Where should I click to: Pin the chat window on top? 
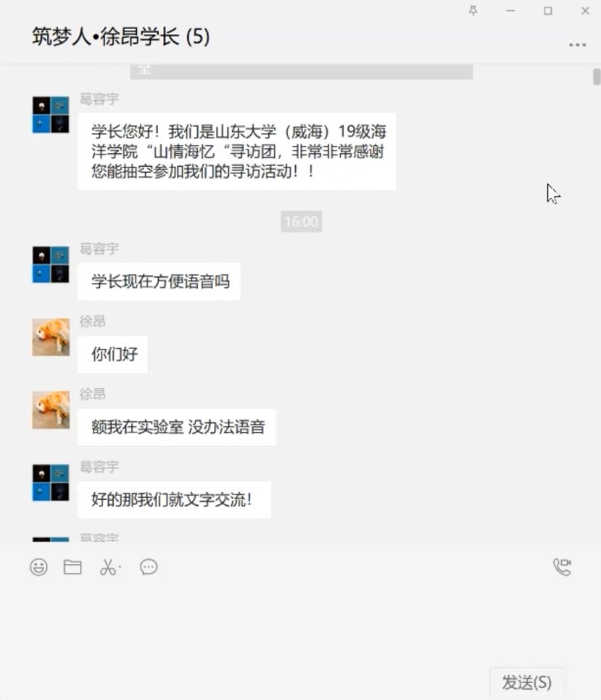click(x=473, y=11)
